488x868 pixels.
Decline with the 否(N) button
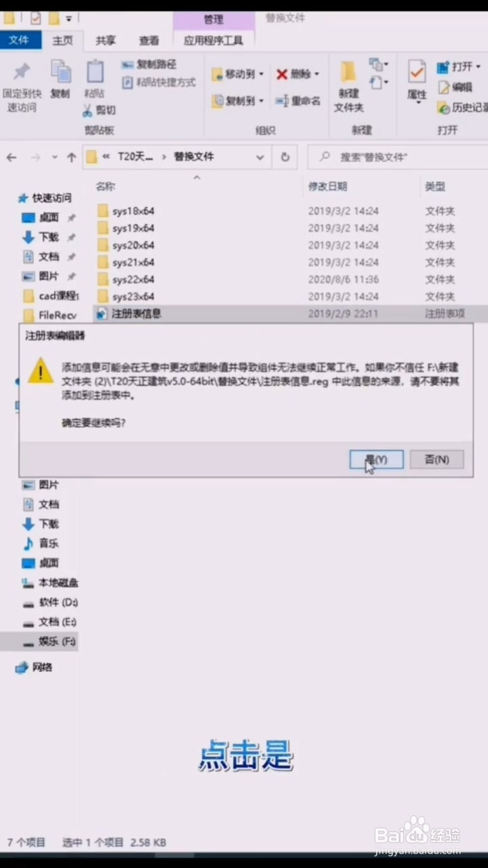coord(436,459)
